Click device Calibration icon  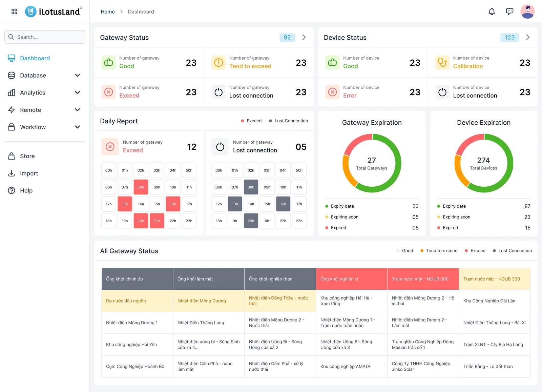[442, 62]
